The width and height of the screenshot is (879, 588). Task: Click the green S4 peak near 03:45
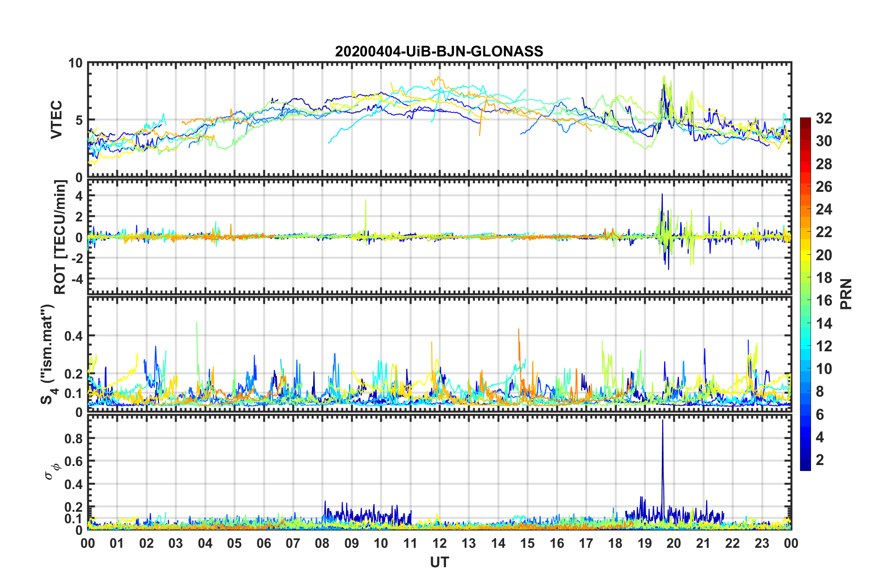[x=197, y=324]
